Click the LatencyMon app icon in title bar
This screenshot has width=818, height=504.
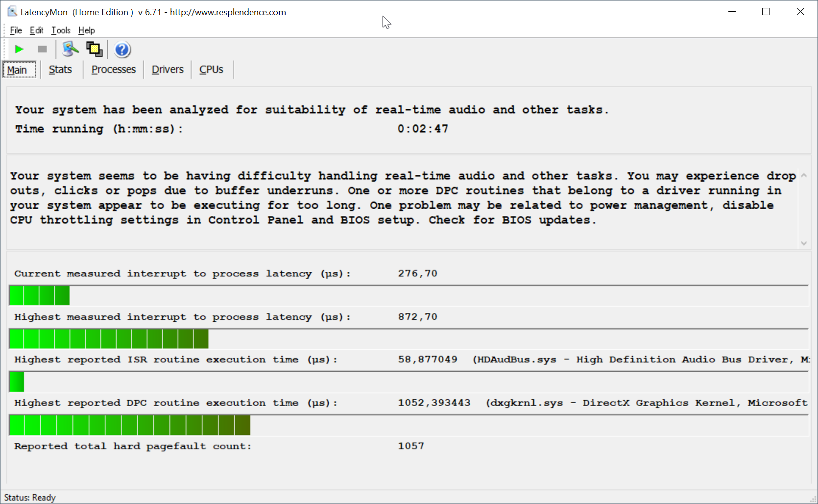12,12
